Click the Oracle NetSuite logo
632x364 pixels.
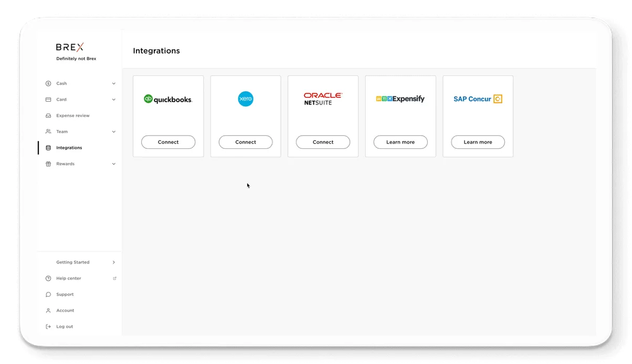click(323, 99)
